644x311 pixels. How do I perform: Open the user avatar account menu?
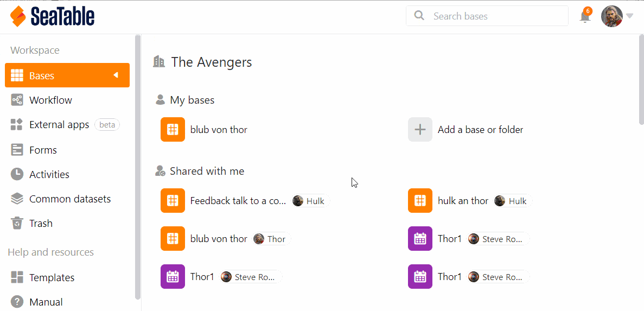click(611, 16)
